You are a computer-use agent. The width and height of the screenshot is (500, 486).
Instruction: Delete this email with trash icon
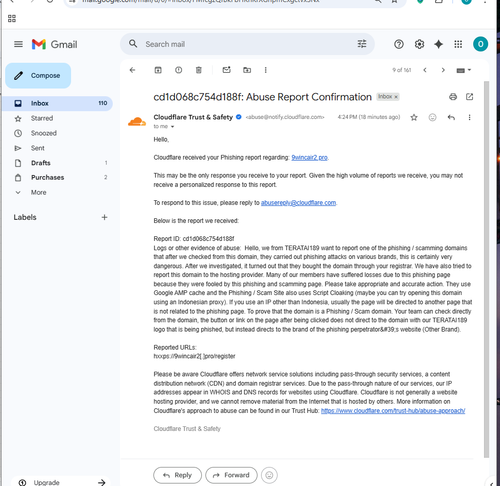[199, 70]
